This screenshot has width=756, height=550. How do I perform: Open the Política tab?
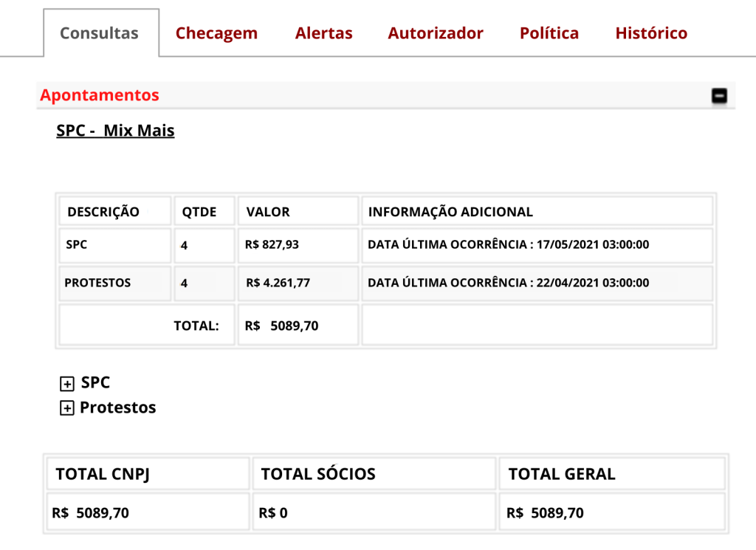[549, 33]
